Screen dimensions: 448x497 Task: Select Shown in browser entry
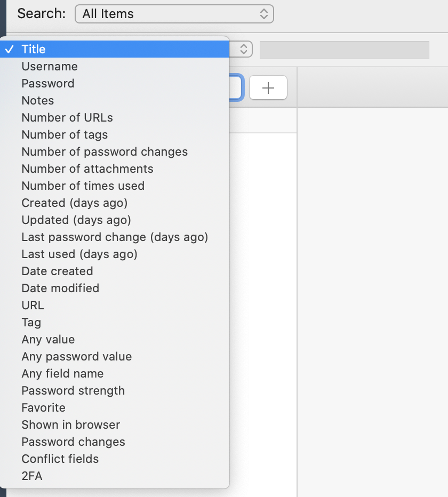click(x=71, y=425)
